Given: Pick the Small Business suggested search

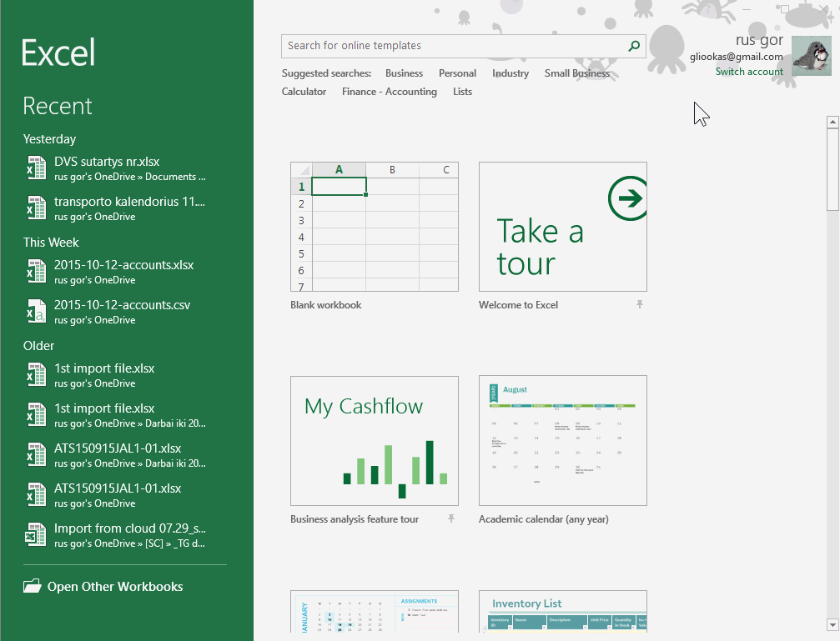Looking at the screenshot, I should [x=577, y=73].
